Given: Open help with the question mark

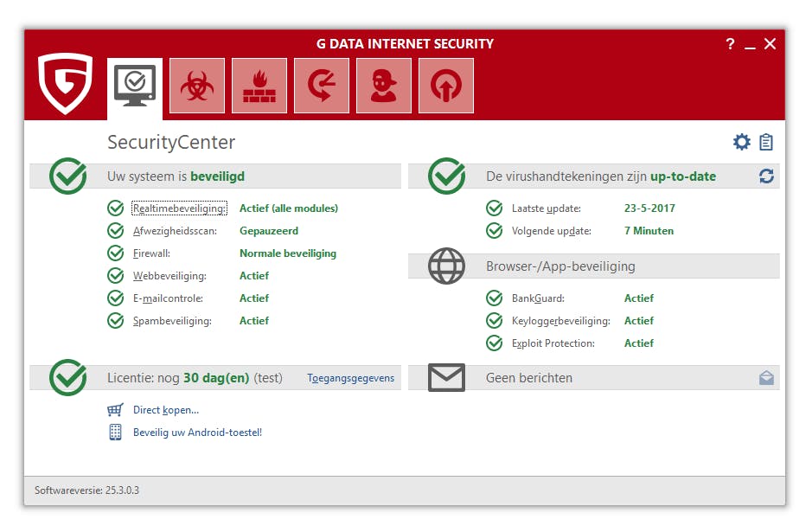Looking at the screenshot, I should (730, 44).
